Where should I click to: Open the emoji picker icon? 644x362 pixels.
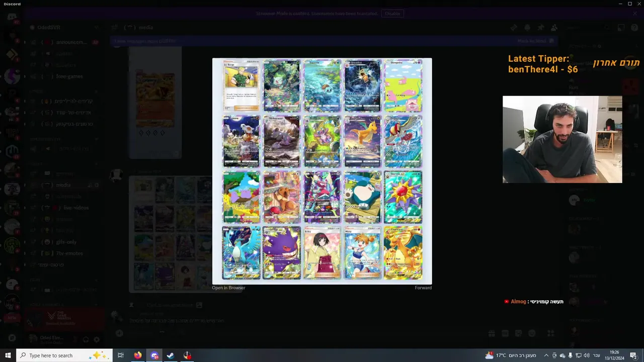[x=532, y=333]
